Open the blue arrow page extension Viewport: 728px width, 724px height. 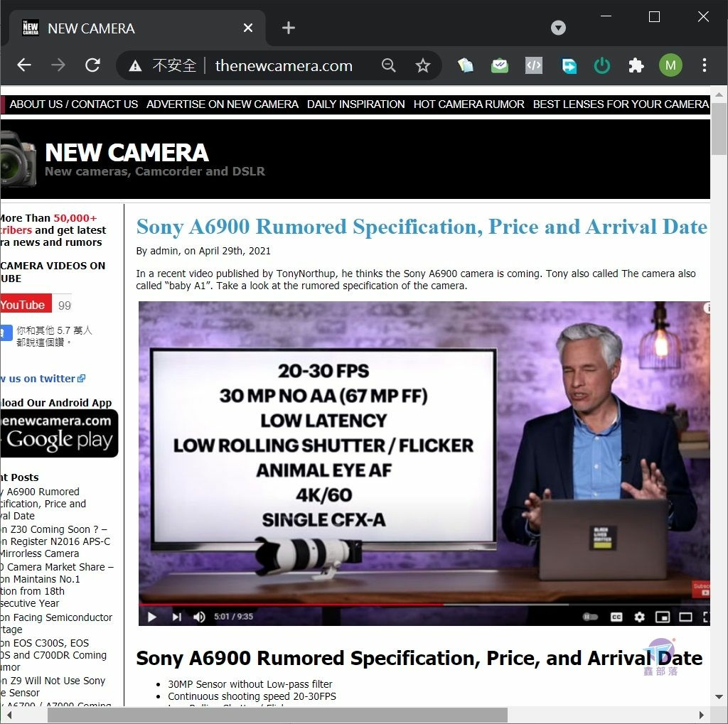[x=568, y=65]
